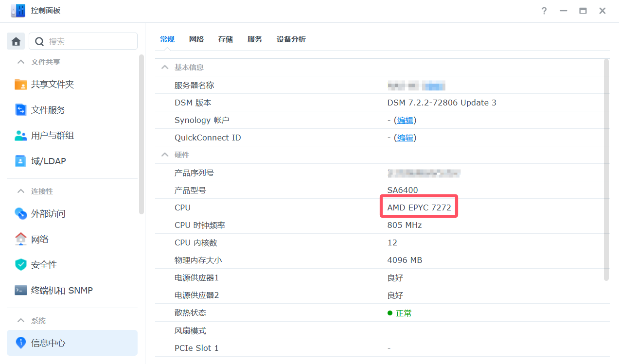Image resolution: width=619 pixels, height=364 pixels.
Task: Click Edit (编辑) link for QuickConnect ID
Action: pos(405,138)
